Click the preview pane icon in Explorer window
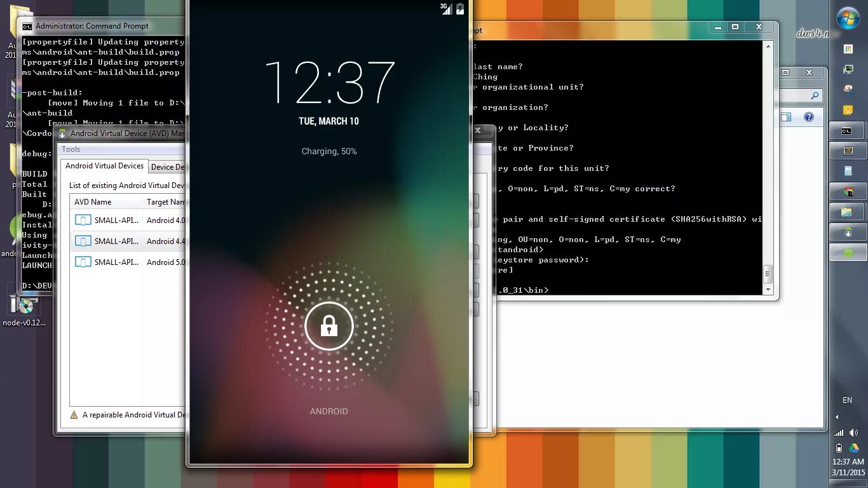Image resolution: width=868 pixels, height=488 pixels. 786,117
